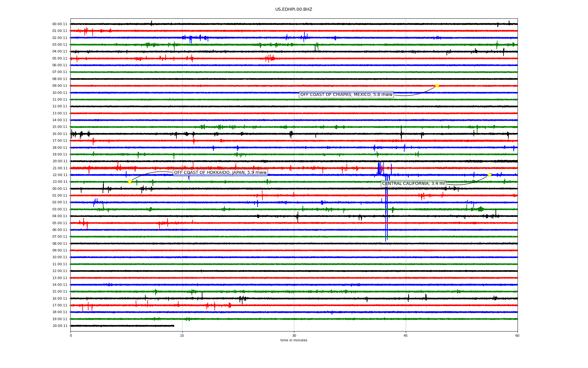Click the 22:00:11 row time label
The height and width of the screenshot is (368, 588).
[60, 175]
